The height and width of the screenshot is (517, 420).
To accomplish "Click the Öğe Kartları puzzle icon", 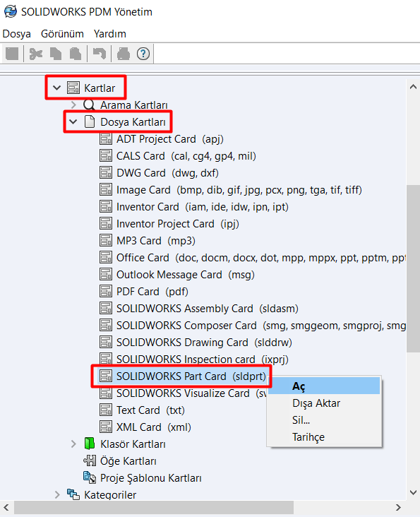I will tap(89, 460).
